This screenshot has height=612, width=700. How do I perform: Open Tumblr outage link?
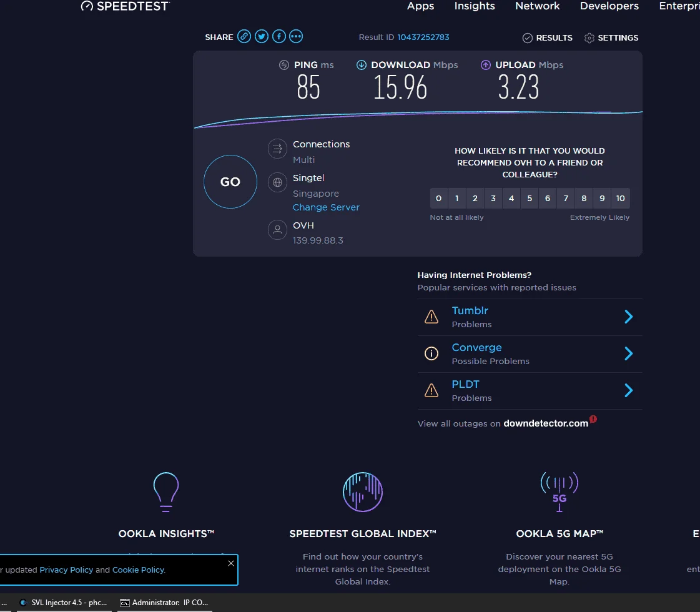470,310
